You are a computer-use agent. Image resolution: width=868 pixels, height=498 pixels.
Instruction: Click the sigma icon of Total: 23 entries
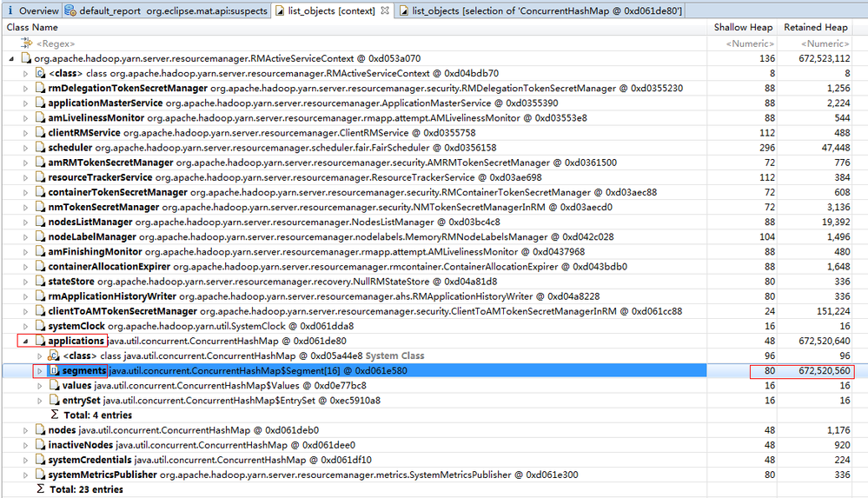(x=41, y=489)
